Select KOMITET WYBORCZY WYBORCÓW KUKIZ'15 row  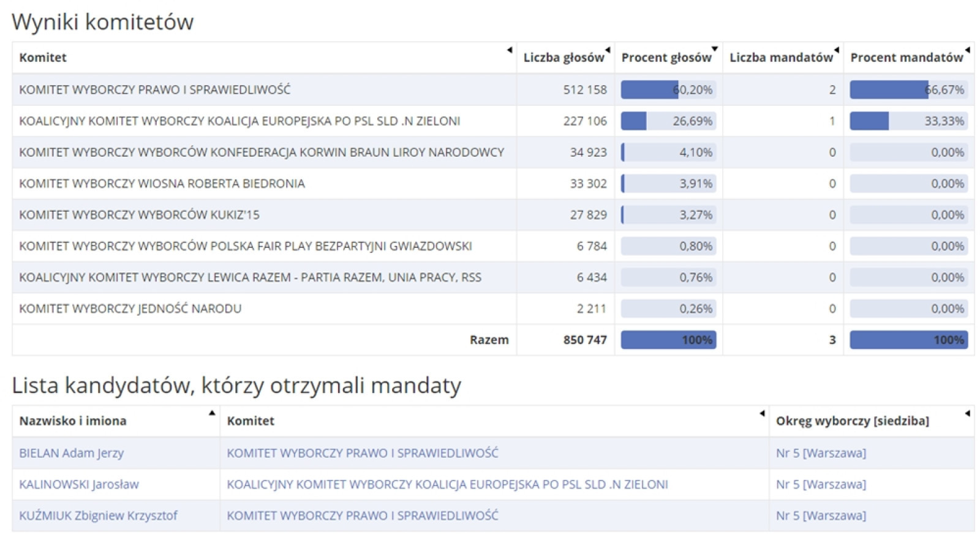click(493, 214)
